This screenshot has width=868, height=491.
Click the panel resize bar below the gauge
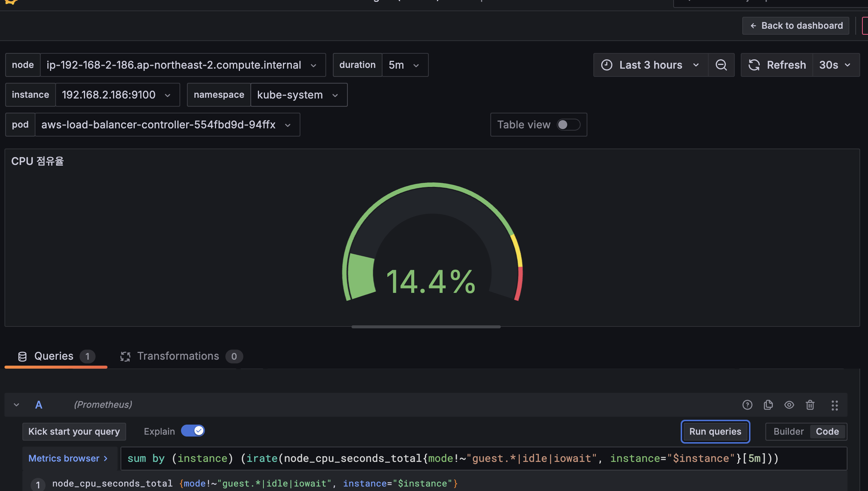click(x=426, y=327)
